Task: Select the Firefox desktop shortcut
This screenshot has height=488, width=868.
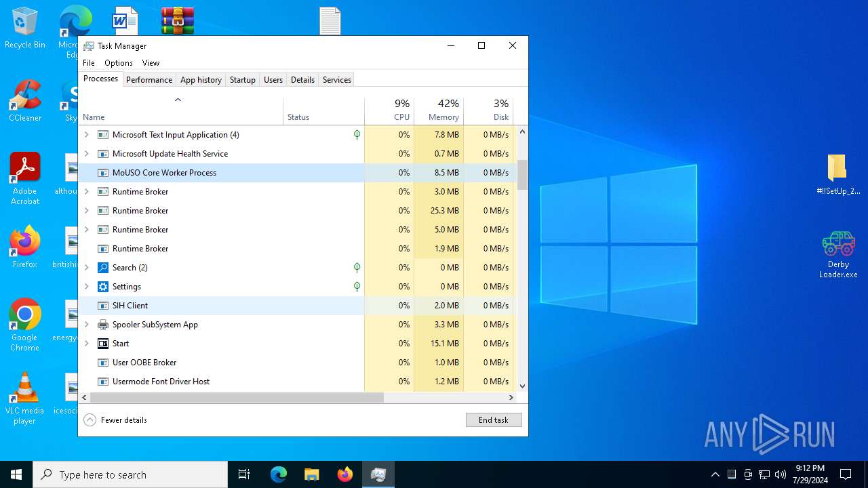Action: click(24, 247)
